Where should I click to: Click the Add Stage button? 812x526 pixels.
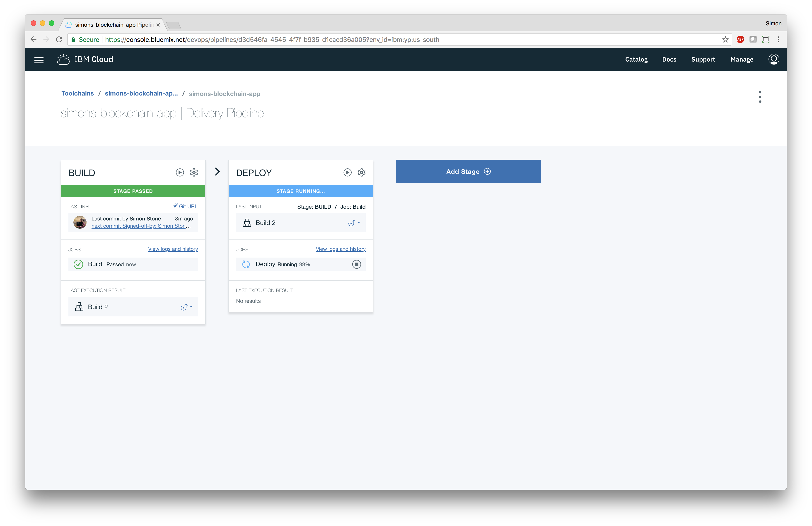click(x=468, y=172)
